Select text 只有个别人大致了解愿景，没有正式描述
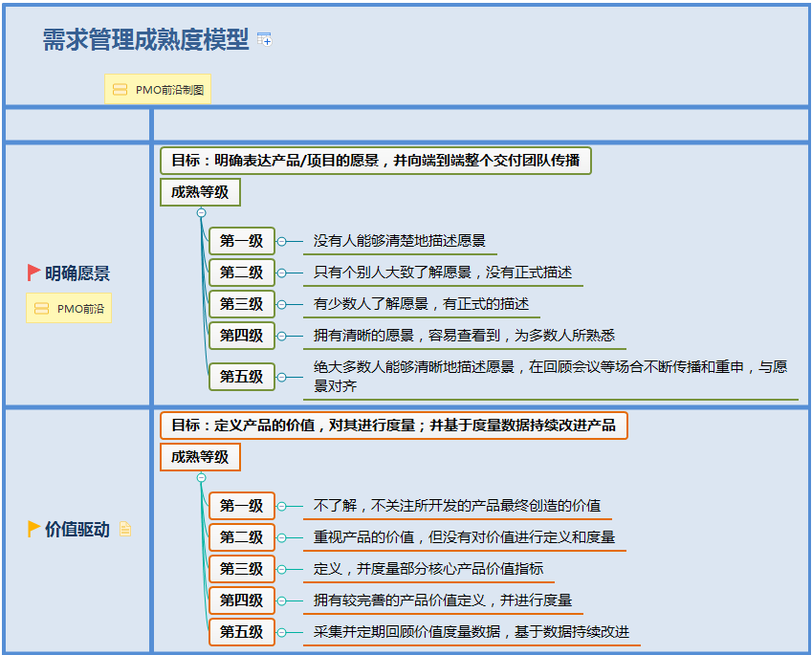812x655 pixels. pos(443,273)
